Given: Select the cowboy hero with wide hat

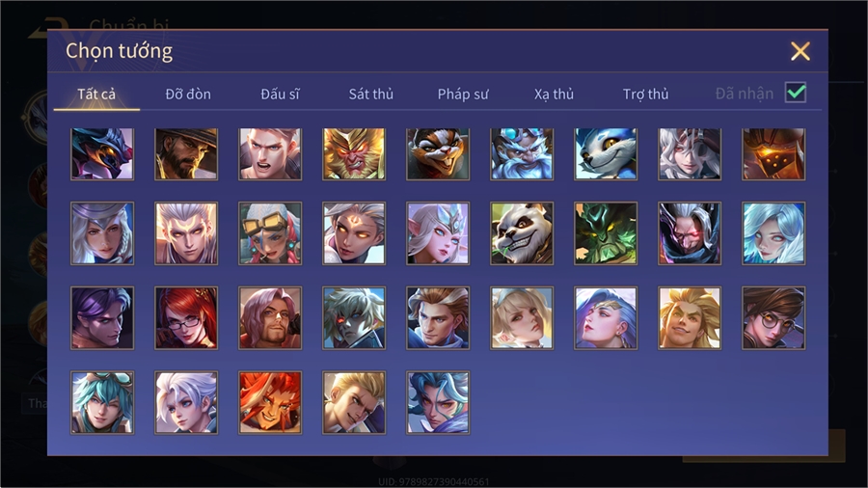Looking at the screenshot, I should [x=186, y=153].
